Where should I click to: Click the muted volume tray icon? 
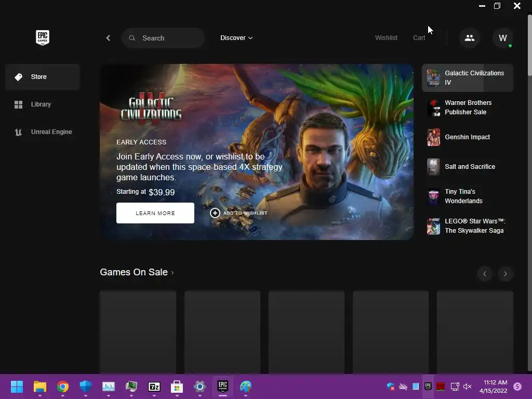[x=468, y=387]
